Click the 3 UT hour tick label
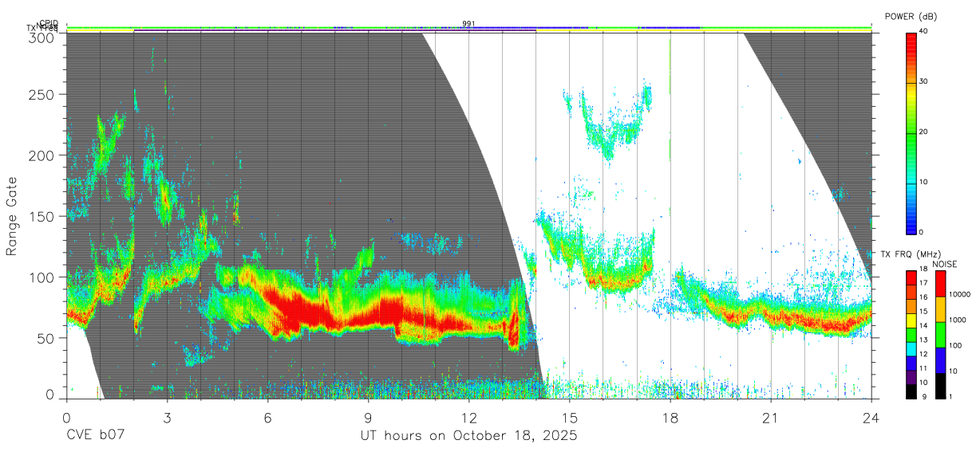The height and width of the screenshot is (452, 980). click(x=167, y=418)
